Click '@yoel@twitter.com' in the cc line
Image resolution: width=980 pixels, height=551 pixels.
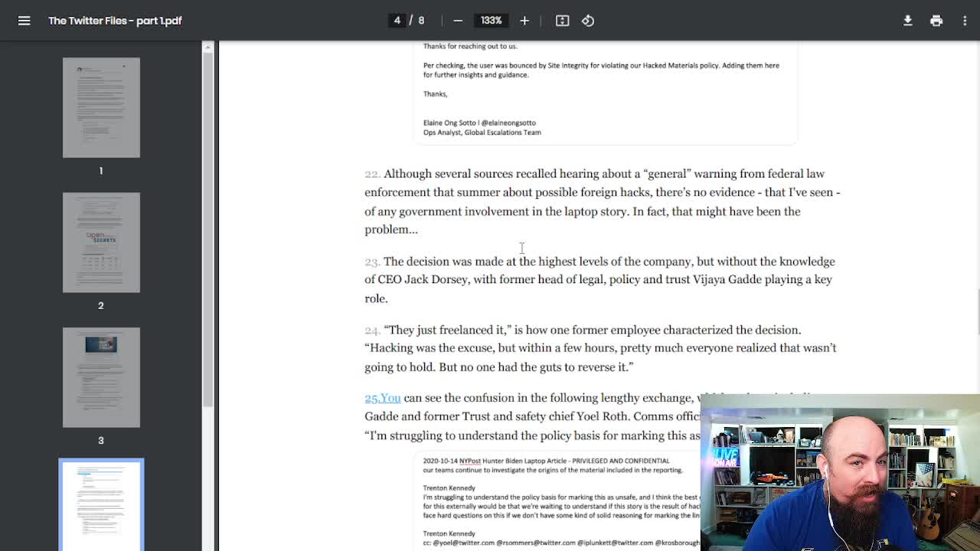click(x=463, y=543)
